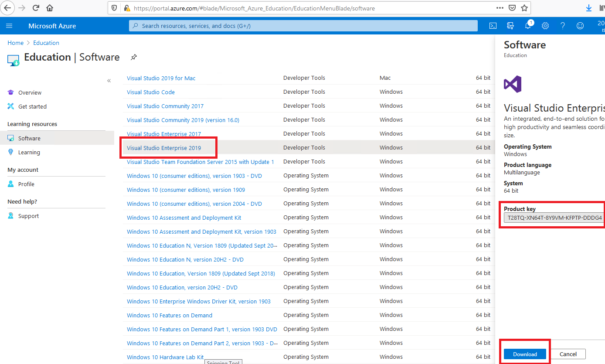605x364 pixels.
Task: Open the page actions three-dot menu
Action: click(x=500, y=8)
